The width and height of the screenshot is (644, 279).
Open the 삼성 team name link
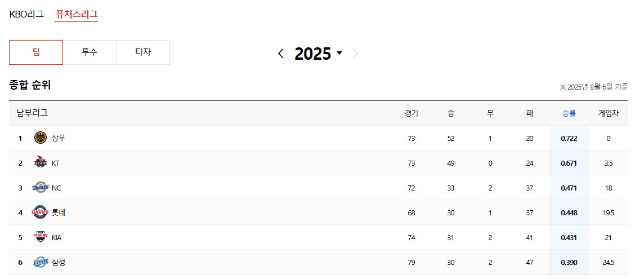tap(59, 262)
